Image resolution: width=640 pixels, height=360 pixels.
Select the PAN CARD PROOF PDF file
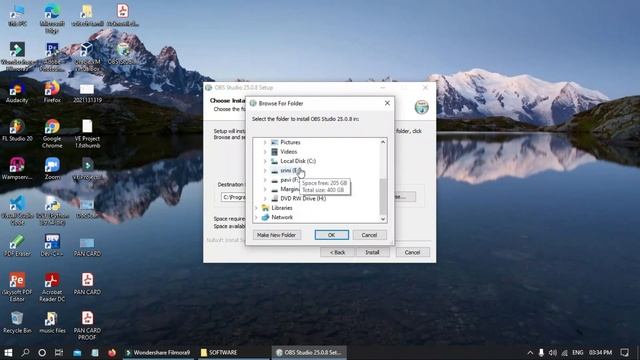tap(87, 326)
